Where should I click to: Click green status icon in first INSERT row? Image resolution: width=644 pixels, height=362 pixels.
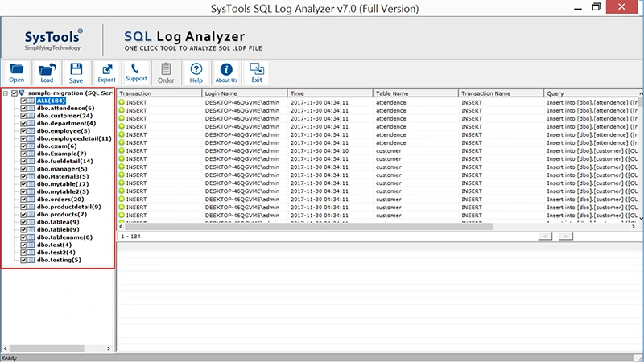[122, 102]
